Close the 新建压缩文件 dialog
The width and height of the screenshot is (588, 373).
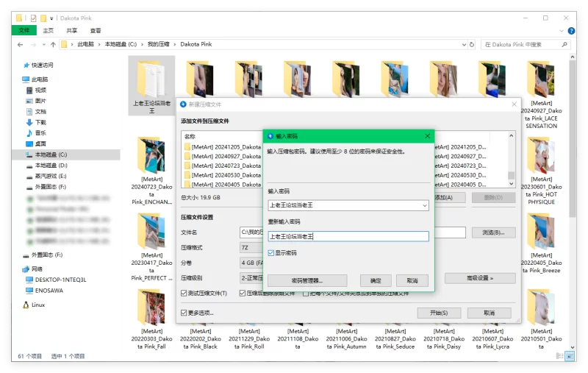pyautogui.click(x=514, y=104)
